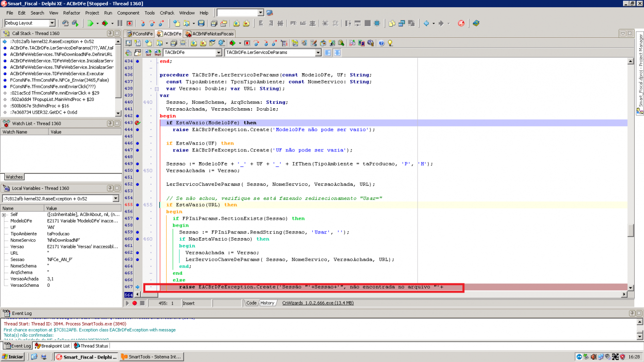644x362 pixels.
Task: Select FConsNFe.TfrmConsNFe.NFCe_Enviar call stack entry
Action: [59, 80]
